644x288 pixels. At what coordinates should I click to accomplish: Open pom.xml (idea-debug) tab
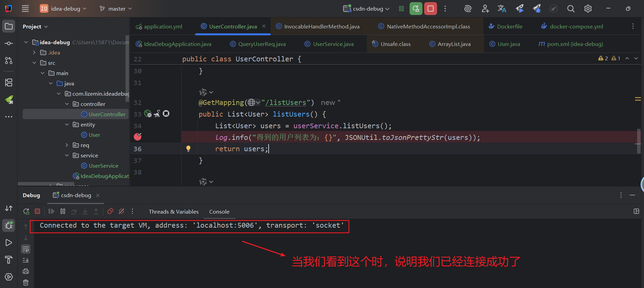tap(571, 44)
